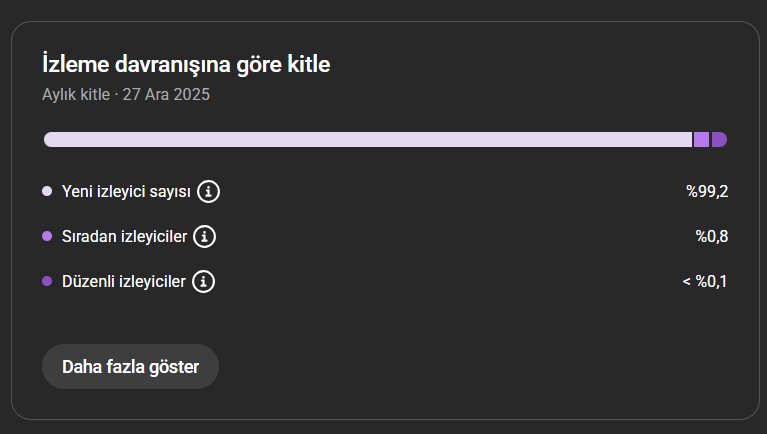Click the dark purple dot before Düzenli izleyiciler
Image resolution: width=767 pixels, height=434 pixels.
coord(47,281)
